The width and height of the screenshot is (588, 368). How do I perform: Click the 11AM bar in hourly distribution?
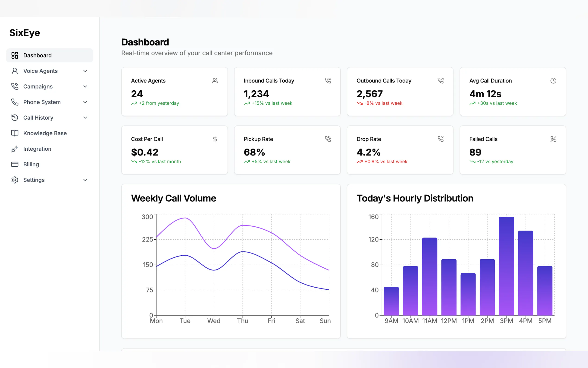429,276
